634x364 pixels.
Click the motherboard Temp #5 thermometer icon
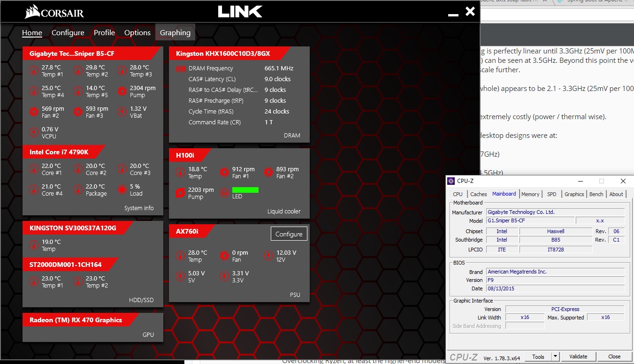(78, 91)
